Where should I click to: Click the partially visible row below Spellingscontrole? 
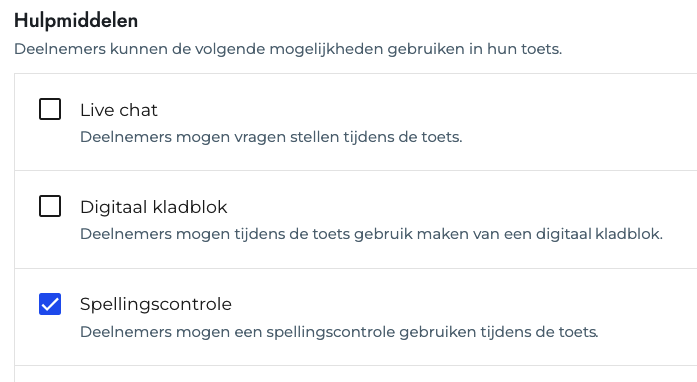[356, 374]
